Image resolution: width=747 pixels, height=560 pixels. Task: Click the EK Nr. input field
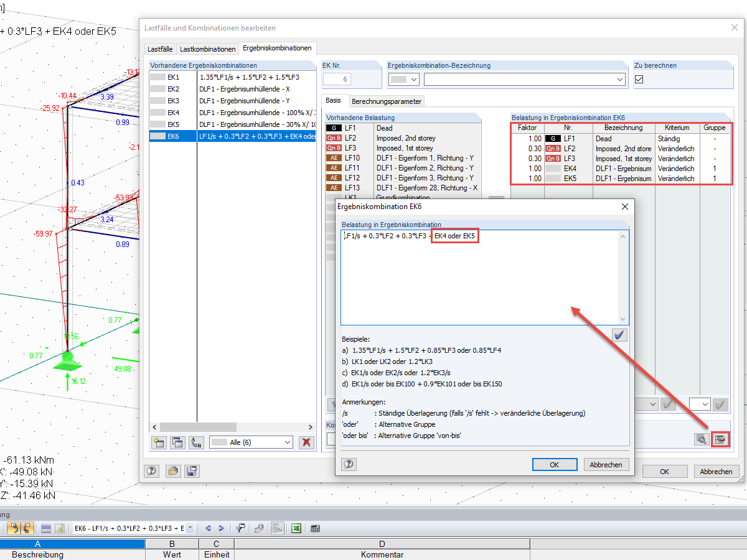pos(337,79)
